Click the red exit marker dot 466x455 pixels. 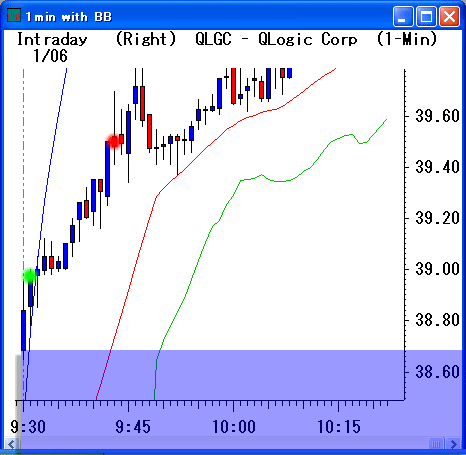pos(114,141)
